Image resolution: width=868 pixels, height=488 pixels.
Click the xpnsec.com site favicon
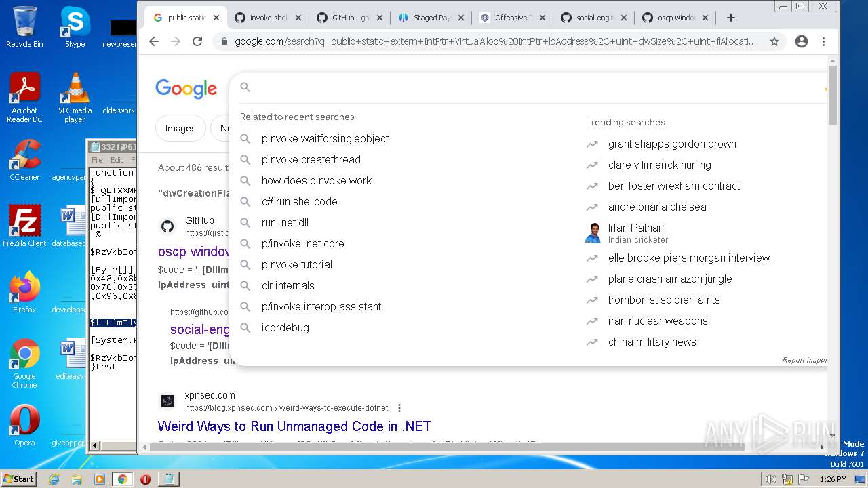167,401
